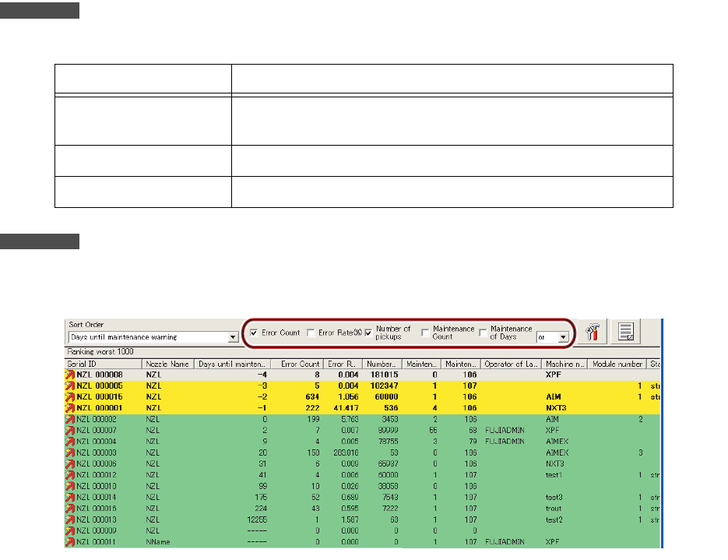Click the report list icon button
Viewport: 728px width, 560px height.
click(x=624, y=333)
